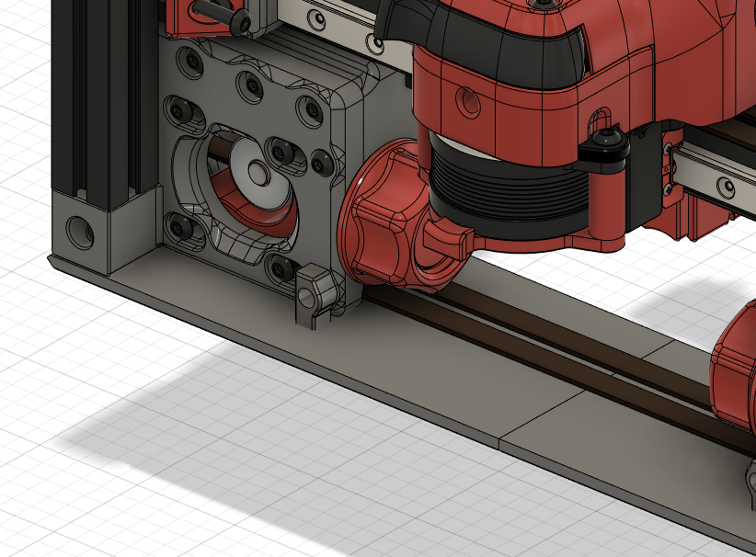This screenshot has height=557, width=756.
Task: Select the black screw on the red clamp tab
Action: [x=609, y=141]
